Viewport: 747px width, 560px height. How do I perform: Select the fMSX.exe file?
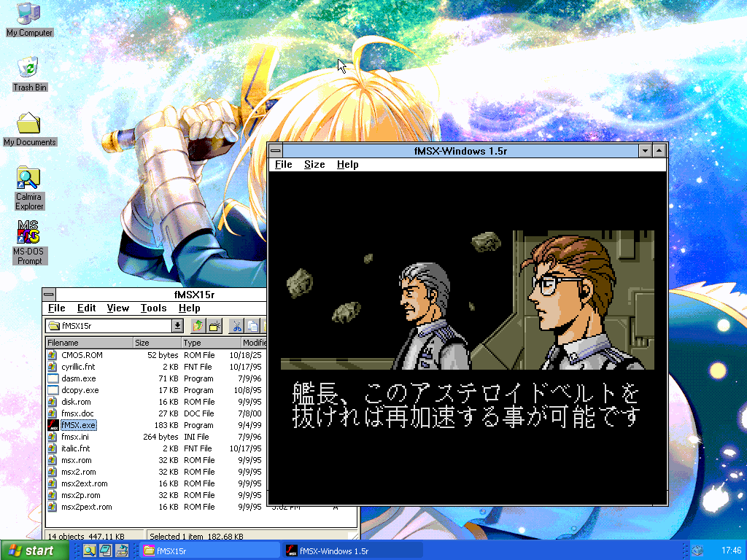78,425
